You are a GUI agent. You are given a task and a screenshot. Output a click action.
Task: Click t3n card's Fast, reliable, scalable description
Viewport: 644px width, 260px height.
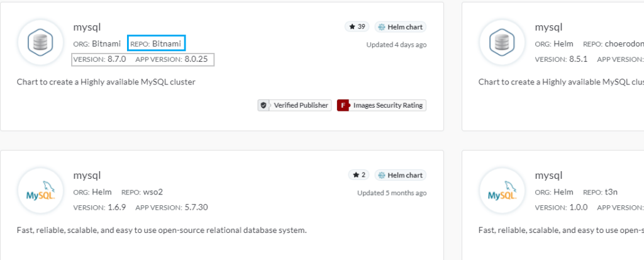coord(561,230)
